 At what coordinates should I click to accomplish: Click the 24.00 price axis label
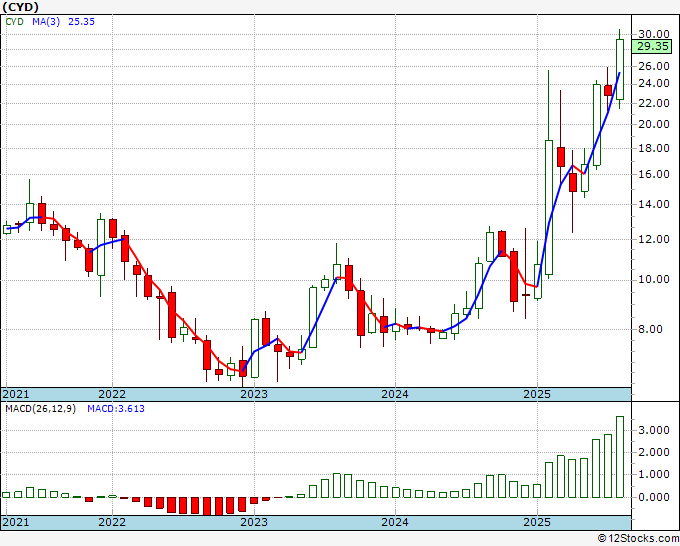coord(654,83)
